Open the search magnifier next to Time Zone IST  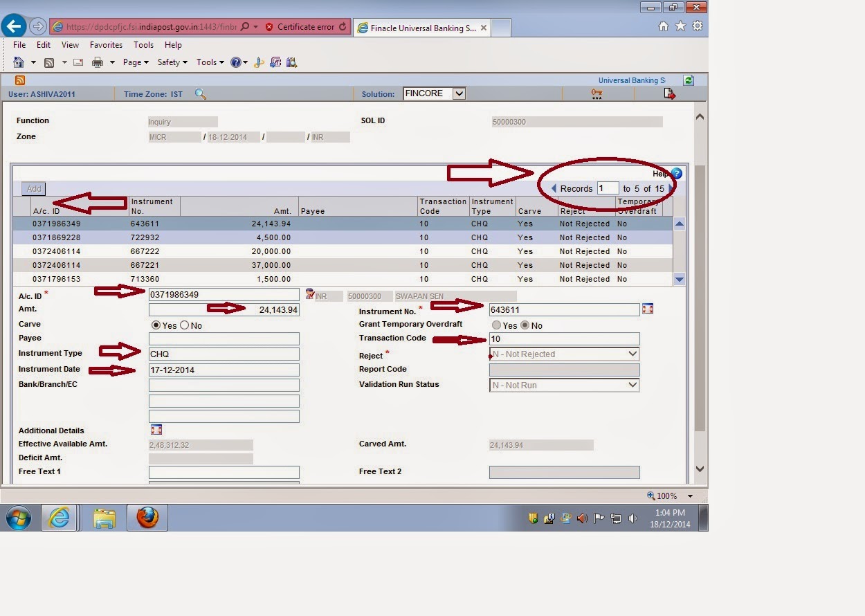coord(201,93)
